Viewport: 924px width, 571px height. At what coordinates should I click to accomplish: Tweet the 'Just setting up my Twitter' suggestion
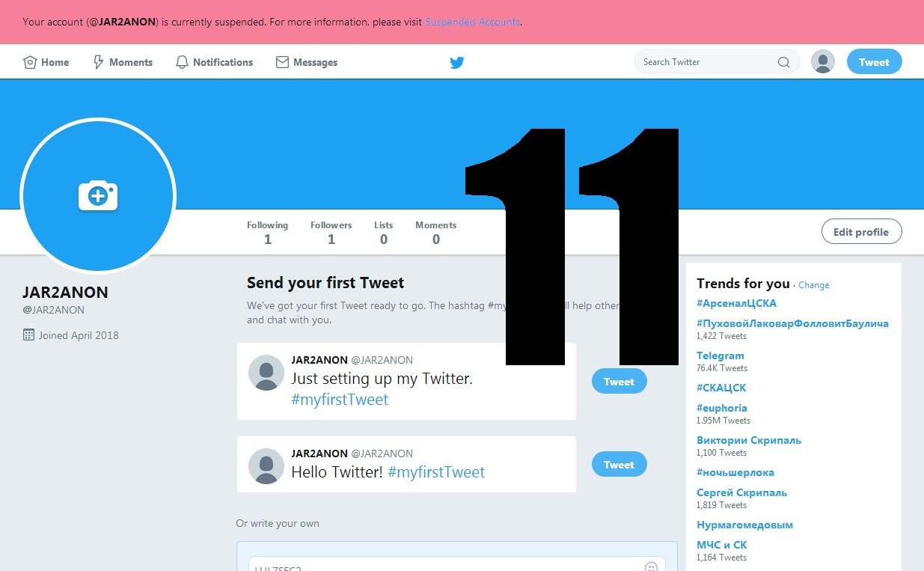pos(619,382)
